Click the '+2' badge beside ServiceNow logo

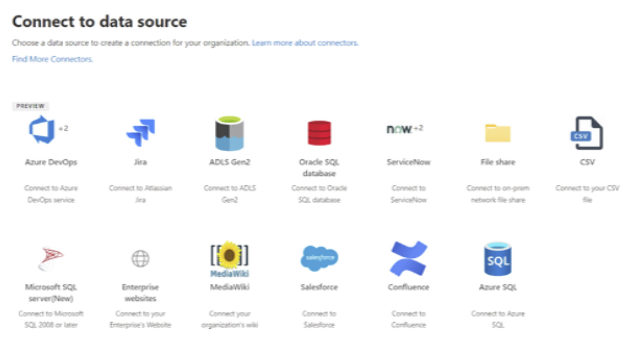pyautogui.click(x=419, y=128)
